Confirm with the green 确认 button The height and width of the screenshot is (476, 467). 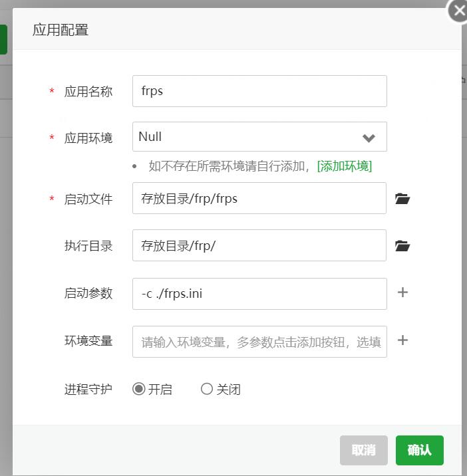click(x=419, y=450)
